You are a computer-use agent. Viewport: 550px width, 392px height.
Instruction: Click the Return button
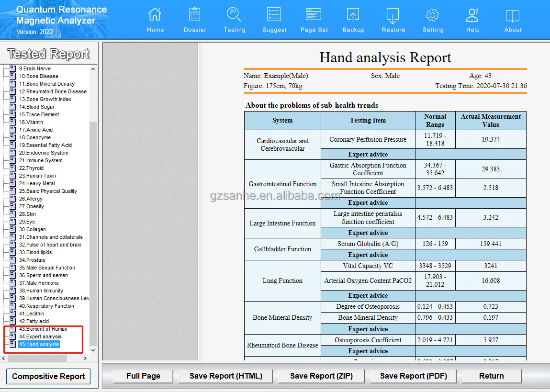pos(491,376)
